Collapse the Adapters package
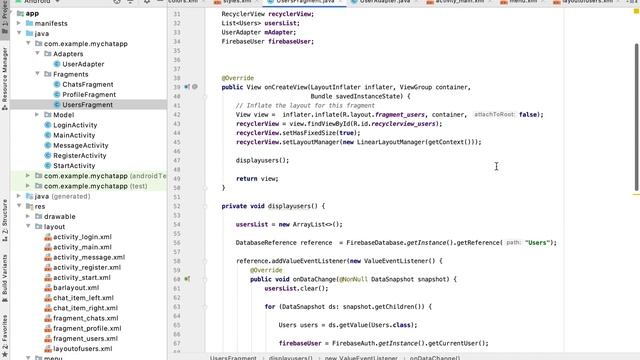 click(x=38, y=54)
